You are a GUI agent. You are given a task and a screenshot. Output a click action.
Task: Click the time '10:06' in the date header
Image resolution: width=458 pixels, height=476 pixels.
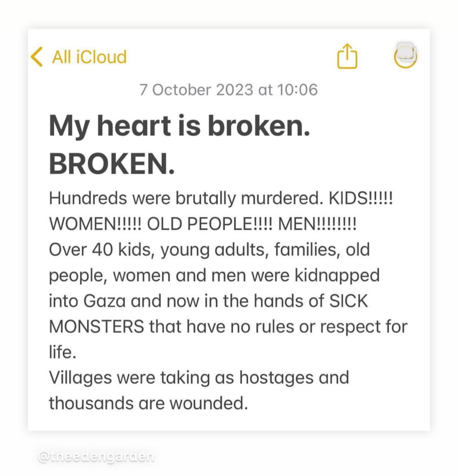(x=297, y=90)
